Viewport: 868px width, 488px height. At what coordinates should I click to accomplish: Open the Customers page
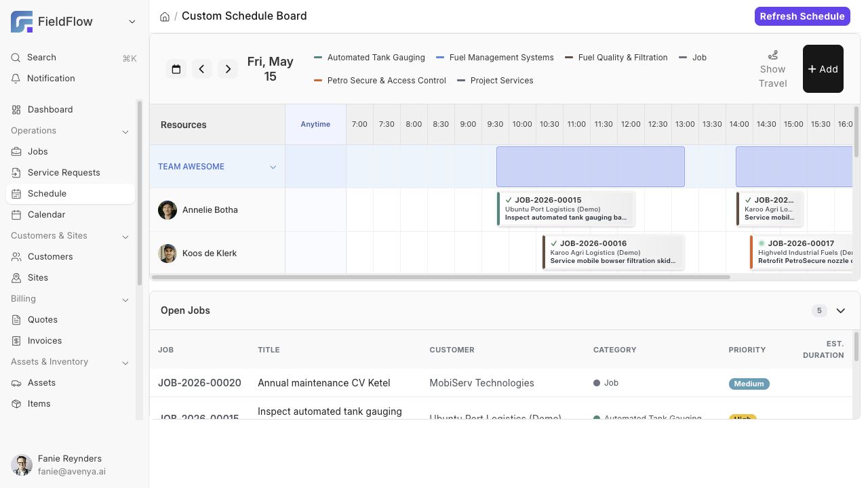click(x=71, y=257)
